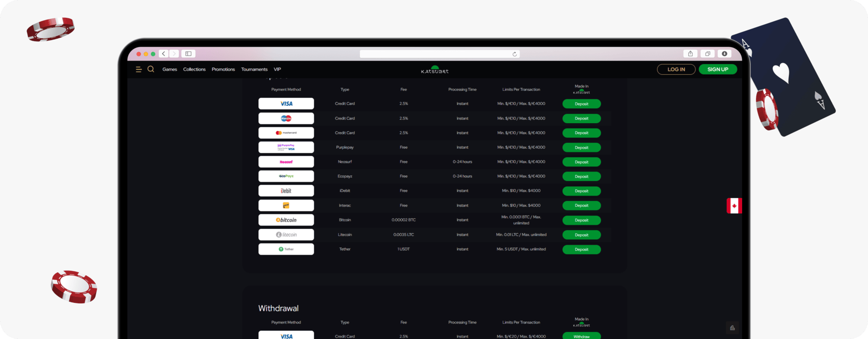Click Deposit in the Litecoin row
The image size is (868, 339).
click(582, 235)
